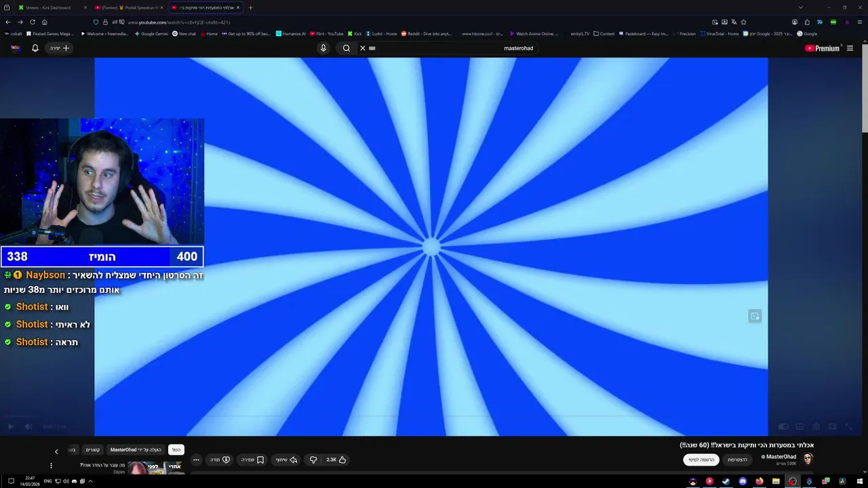The image size is (868, 488).
Task: Show more filter chips with the chevron arrow
Action: coord(56,451)
